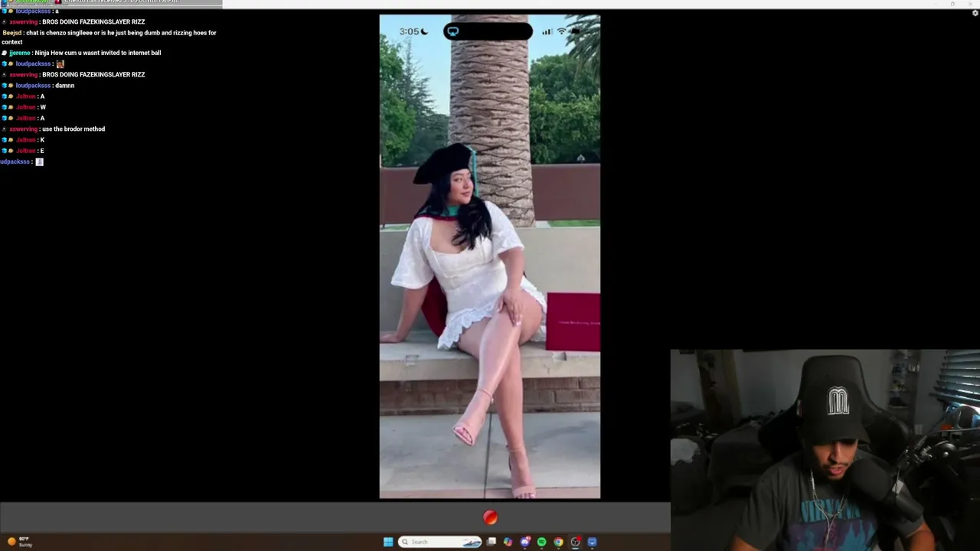Open Discord from the taskbar

(x=525, y=542)
